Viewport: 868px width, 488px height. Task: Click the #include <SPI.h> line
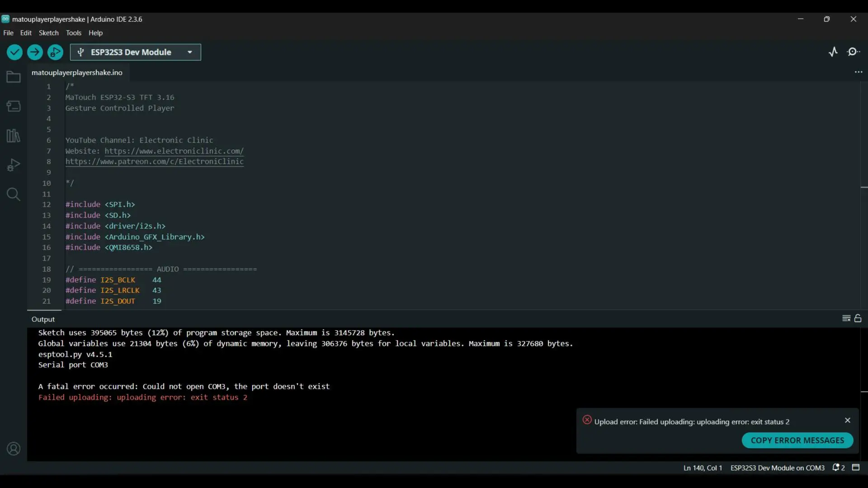click(100, 205)
